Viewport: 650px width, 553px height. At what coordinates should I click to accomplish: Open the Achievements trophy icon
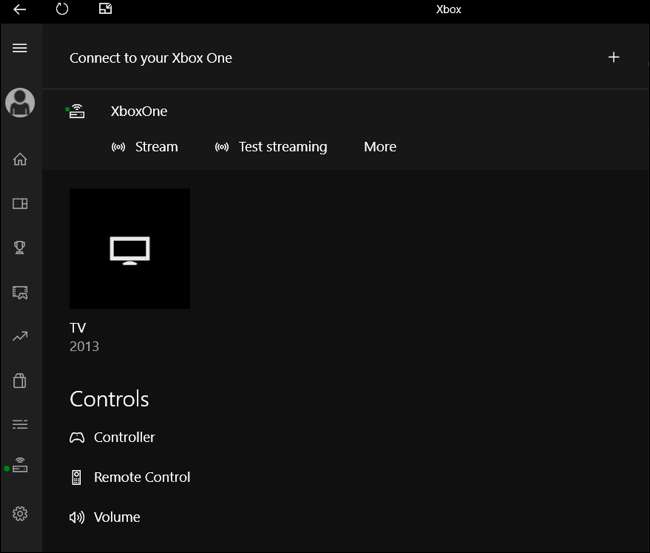tap(20, 248)
